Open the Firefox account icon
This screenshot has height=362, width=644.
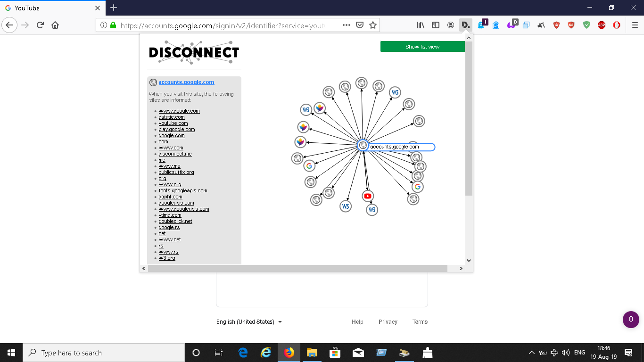(451, 25)
